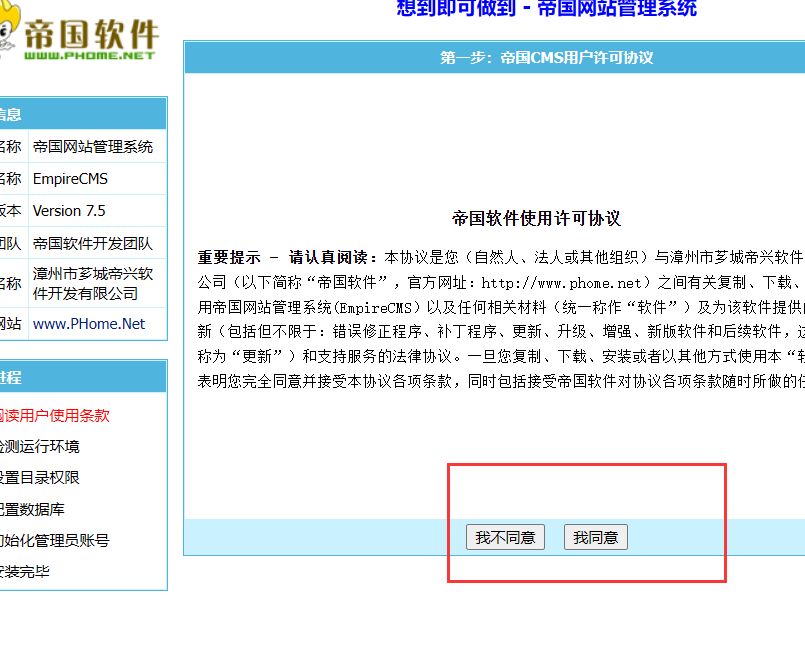Click the 帝国软件开发团队 cell

coord(93,243)
